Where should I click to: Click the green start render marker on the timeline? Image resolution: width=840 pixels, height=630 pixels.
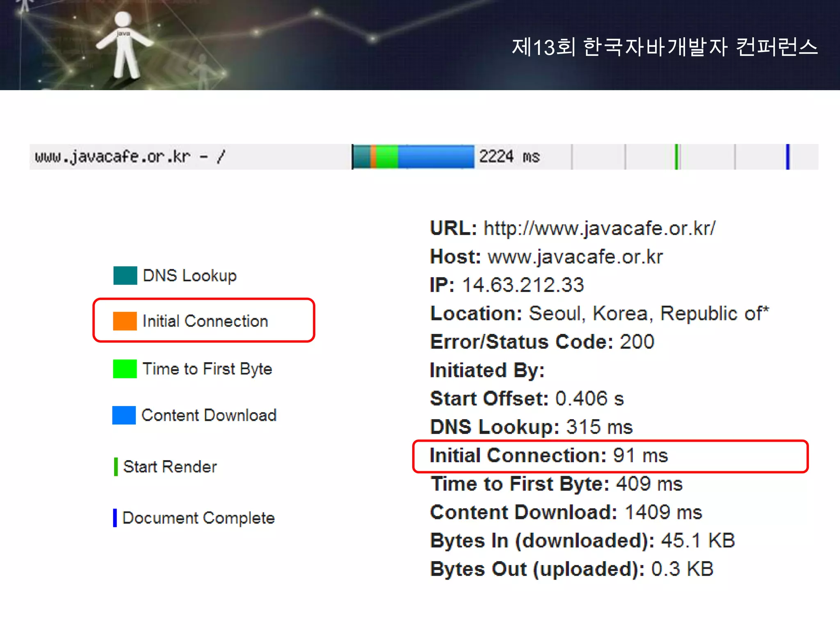(676, 157)
